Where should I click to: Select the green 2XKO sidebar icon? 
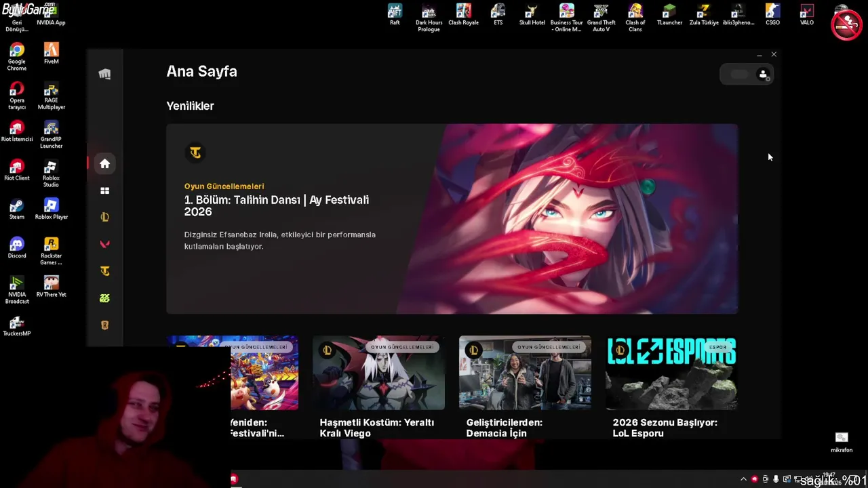click(104, 298)
